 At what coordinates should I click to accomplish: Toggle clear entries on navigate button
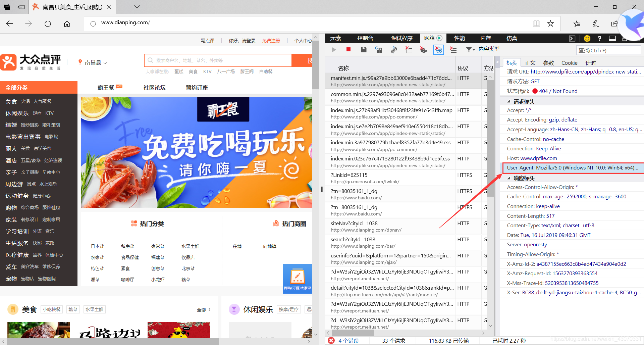click(438, 50)
